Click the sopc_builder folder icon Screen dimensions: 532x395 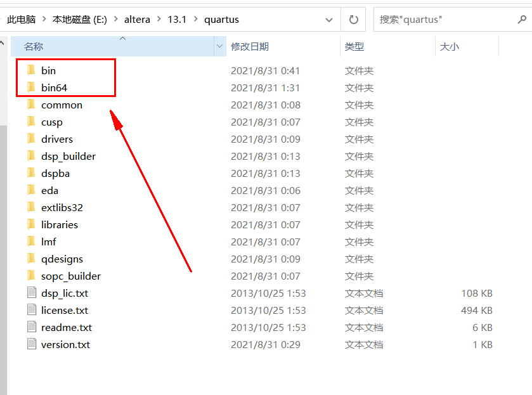coord(32,276)
